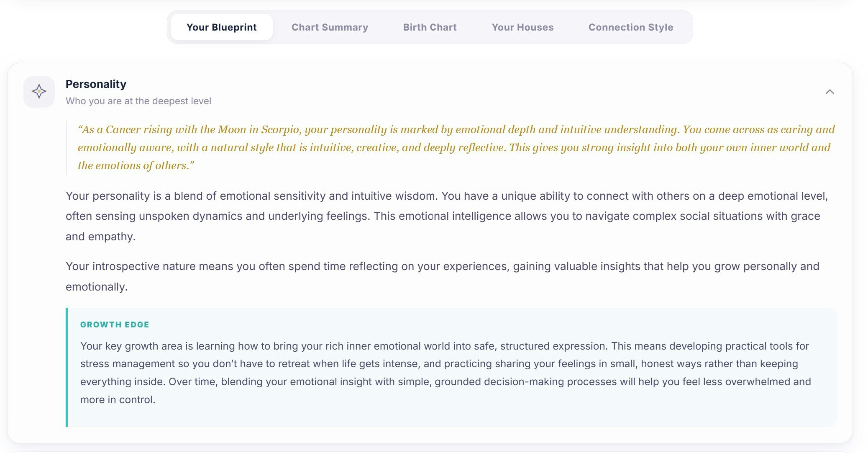Viewport: 868px width, 453px height.
Task: Click the paragraph starting 'Your introspective nature means'
Action: tap(442, 276)
